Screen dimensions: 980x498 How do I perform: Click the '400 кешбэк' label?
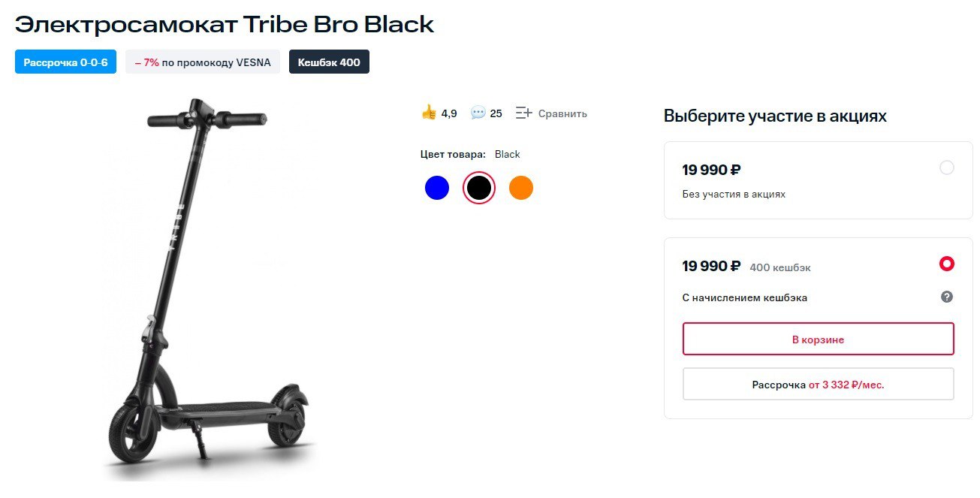(x=780, y=267)
